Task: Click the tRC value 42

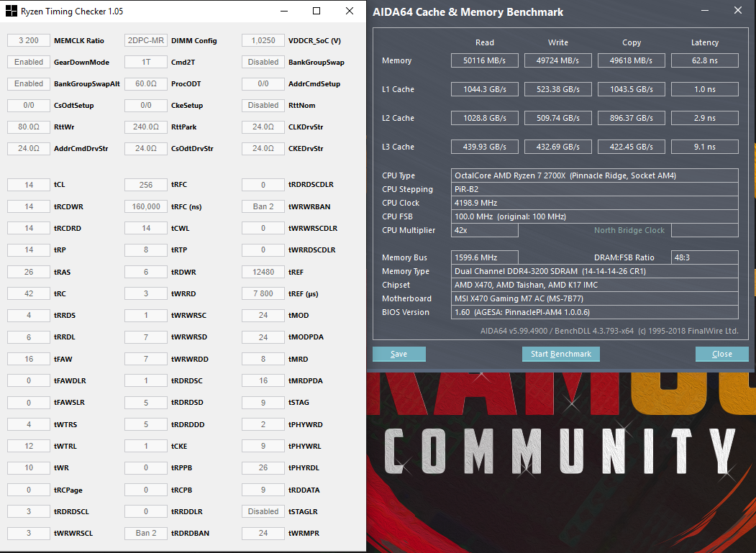Action: [x=29, y=293]
